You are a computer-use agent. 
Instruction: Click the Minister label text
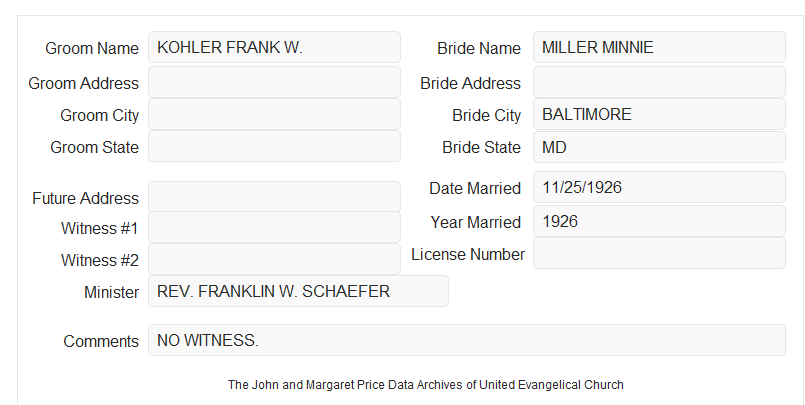pos(111,292)
